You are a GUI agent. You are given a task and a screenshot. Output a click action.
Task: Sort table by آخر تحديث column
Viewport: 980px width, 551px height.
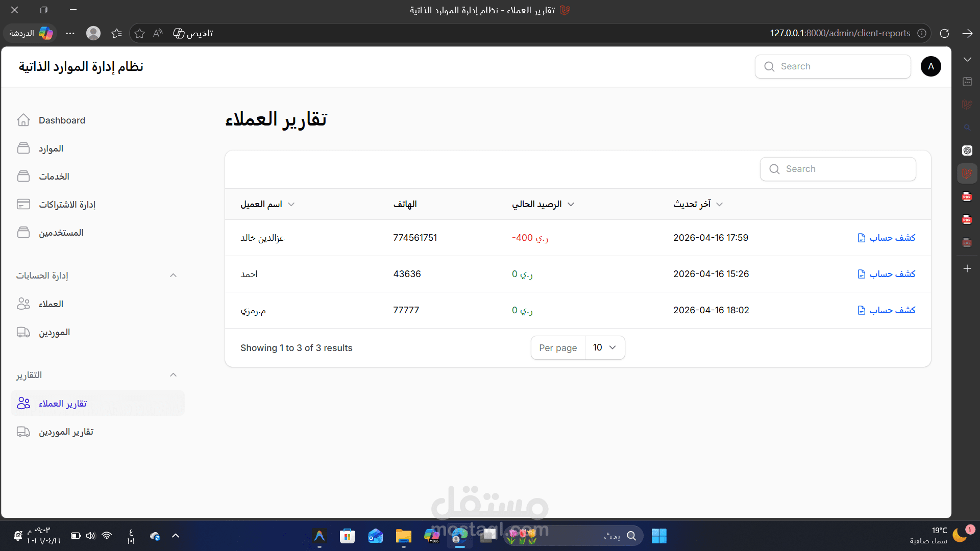(698, 204)
